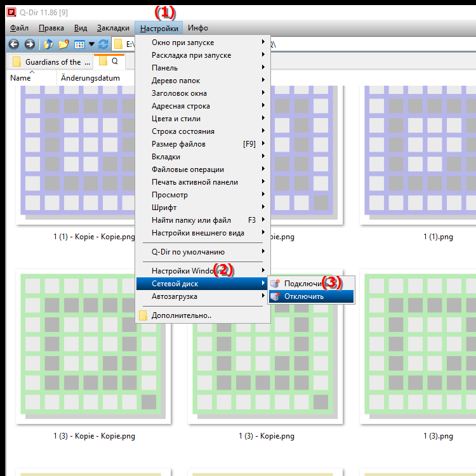This screenshot has height=476, width=476.
Task: Click the connect network drive icon
Action: [x=275, y=284]
